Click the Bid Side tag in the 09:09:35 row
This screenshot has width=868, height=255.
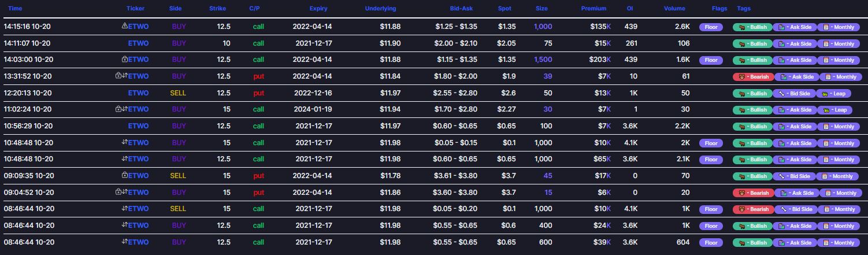pyautogui.click(x=795, y=176)
